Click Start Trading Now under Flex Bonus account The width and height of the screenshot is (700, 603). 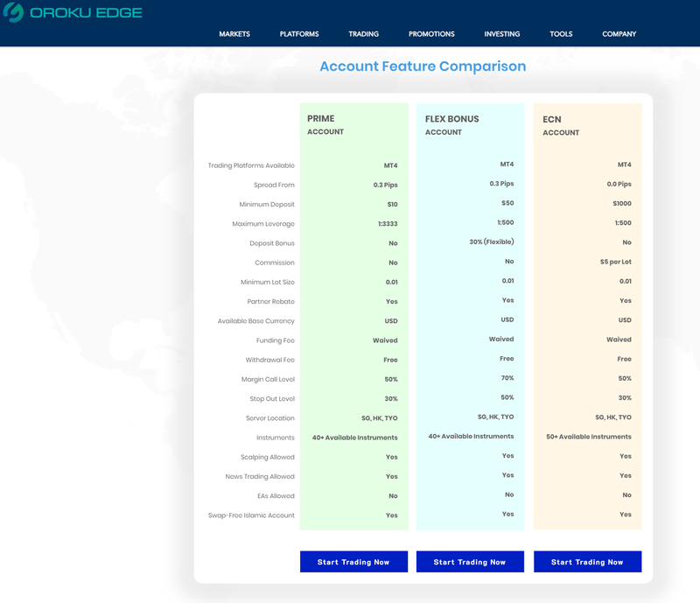(470, 562)
